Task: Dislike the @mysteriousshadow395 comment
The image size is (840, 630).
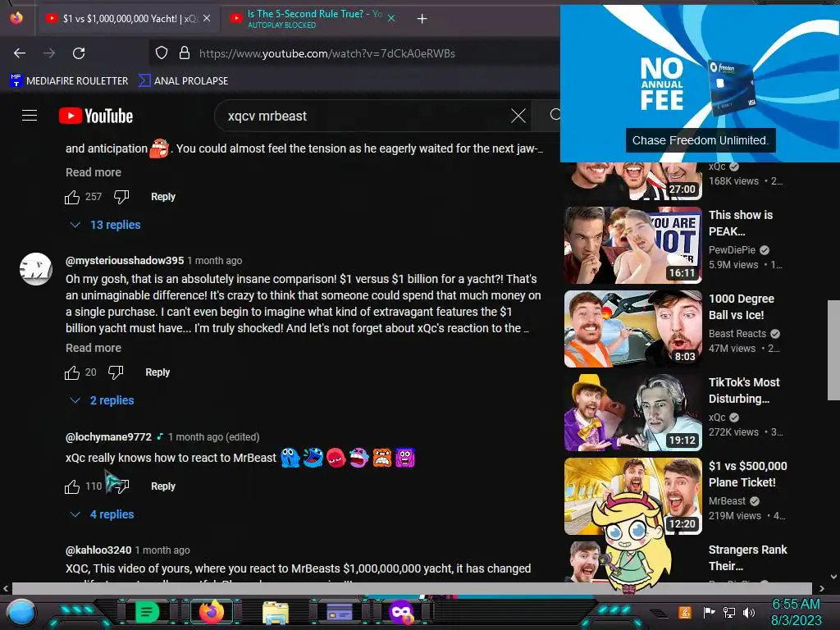Action: click(x=116, y=372)
